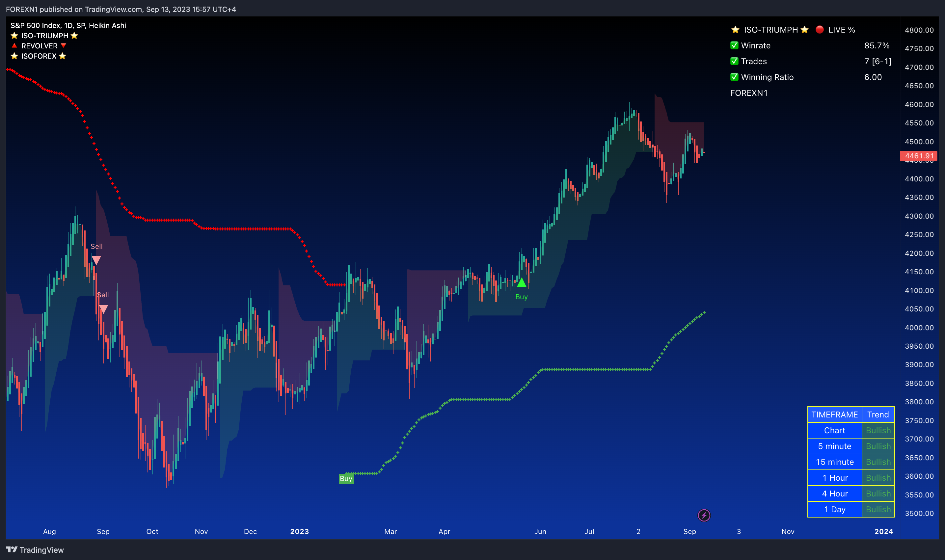
Task: Click the TIMEFRAME table header cell
Action: coord(834,414)
